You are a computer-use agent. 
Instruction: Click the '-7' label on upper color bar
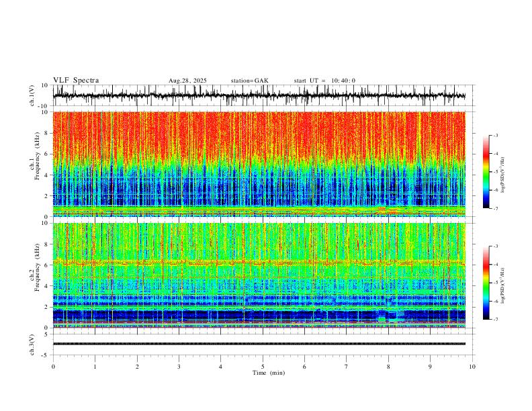pyautogui.click(x=496, y=208)
